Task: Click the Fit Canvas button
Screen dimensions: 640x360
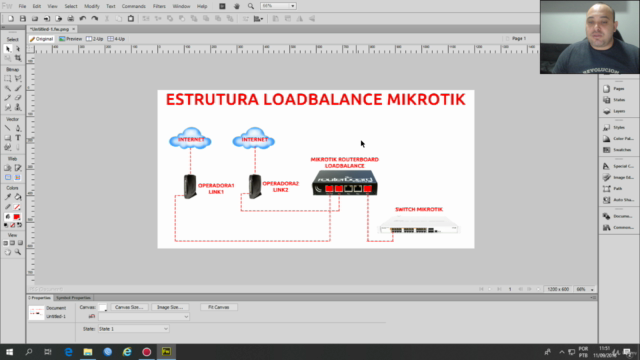Action: [219, 307]
